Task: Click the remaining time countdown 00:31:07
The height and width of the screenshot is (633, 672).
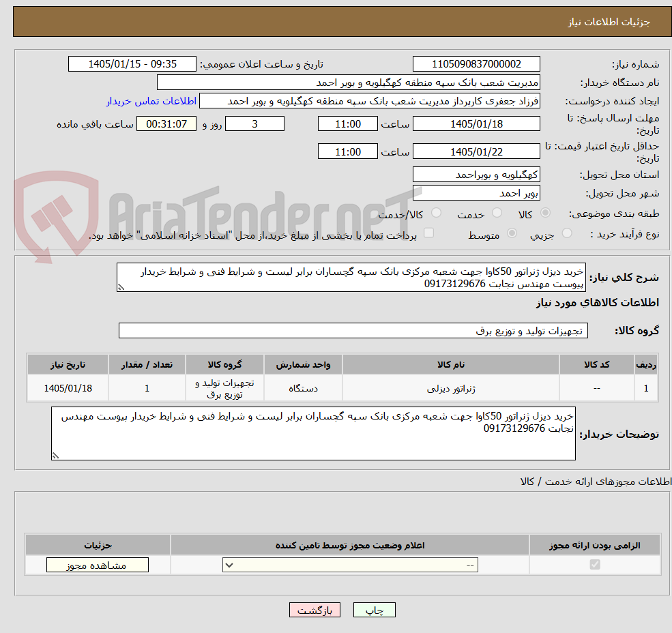Action: click(x=166, y=124)
